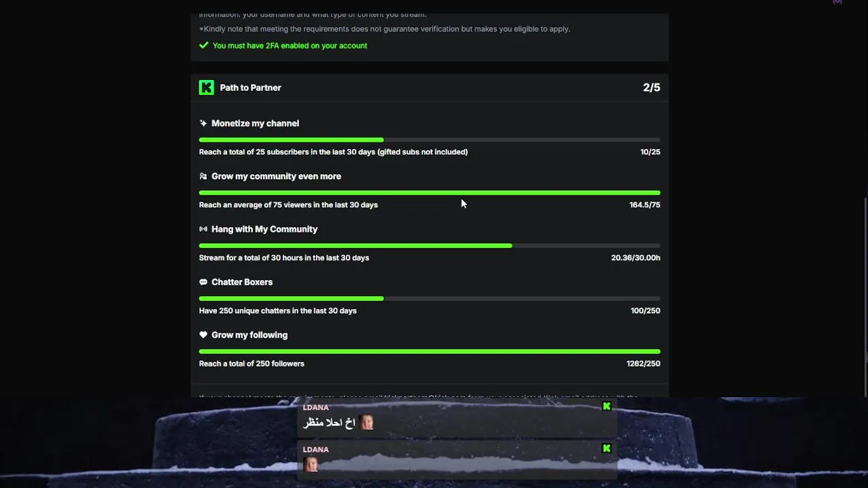Click the Kick badge on LDANA's lower chat message

606,449
